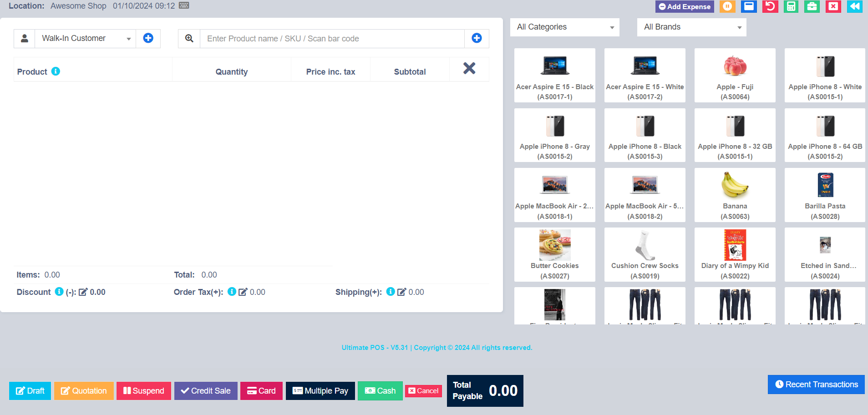This screenshot has width=868, height=415.
Task: Cancel the sale
Action: [423, 391]
